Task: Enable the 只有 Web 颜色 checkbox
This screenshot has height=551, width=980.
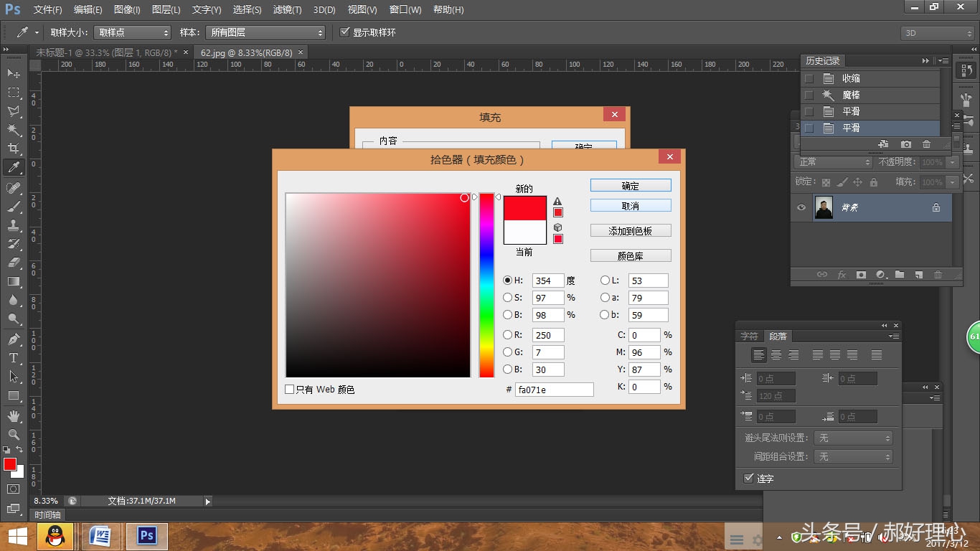Action: (x=290, y=390)
